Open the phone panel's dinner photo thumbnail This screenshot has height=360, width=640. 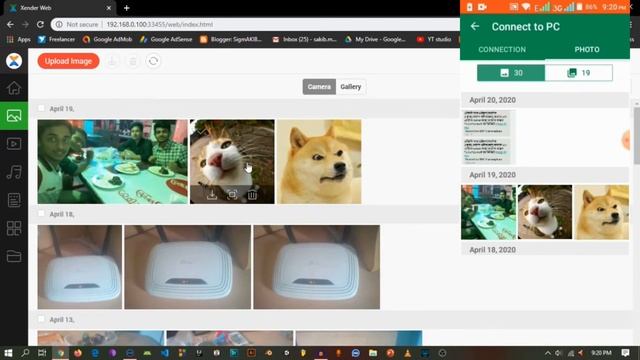(488, 212)
